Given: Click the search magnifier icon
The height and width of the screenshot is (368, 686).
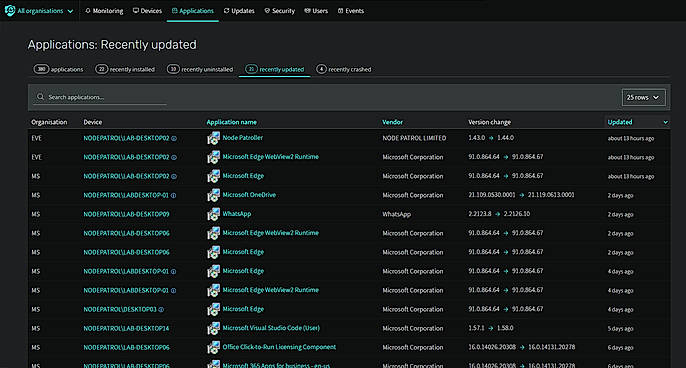Looking at the screenshot, I should click(x=40, y=97).
